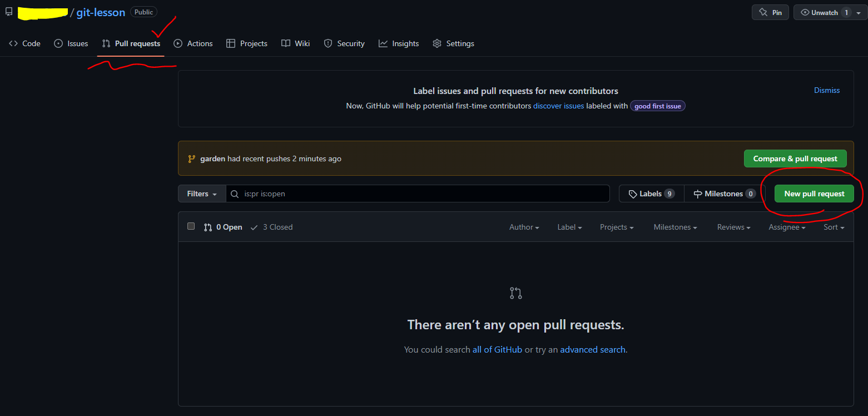Open Milestones list button
Image resolution: width=868 pixels, height=416 pixels.
click(x=725, y=194)
